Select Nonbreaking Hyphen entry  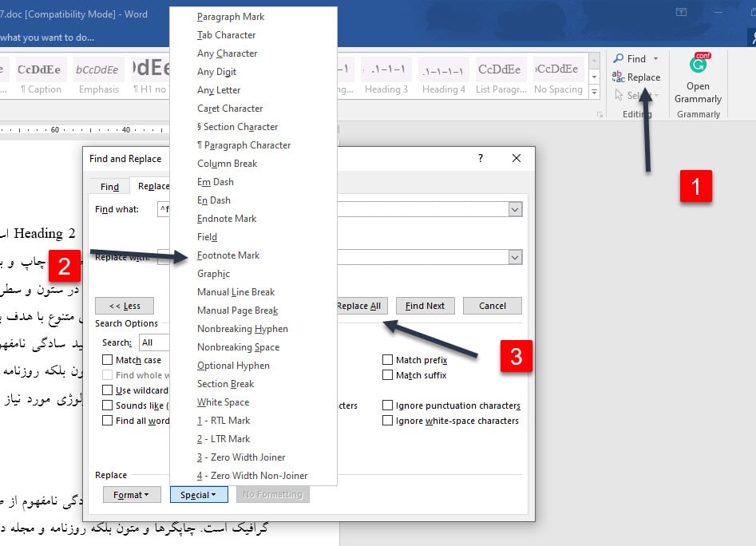click(253, 329)
